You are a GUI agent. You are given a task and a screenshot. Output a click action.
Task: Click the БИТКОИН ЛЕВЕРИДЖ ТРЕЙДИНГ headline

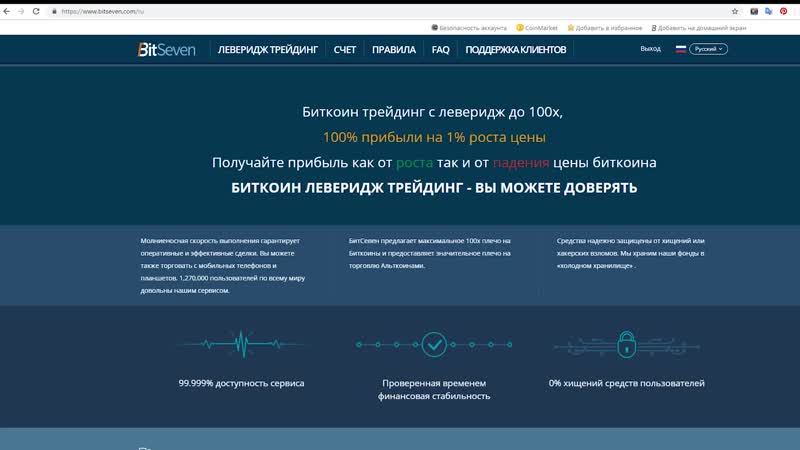(434, 188)
